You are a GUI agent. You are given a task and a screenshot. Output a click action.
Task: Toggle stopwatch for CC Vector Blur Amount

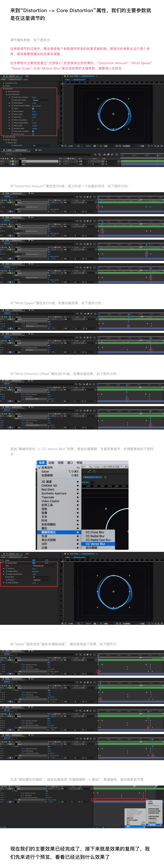tap(7, 568)
